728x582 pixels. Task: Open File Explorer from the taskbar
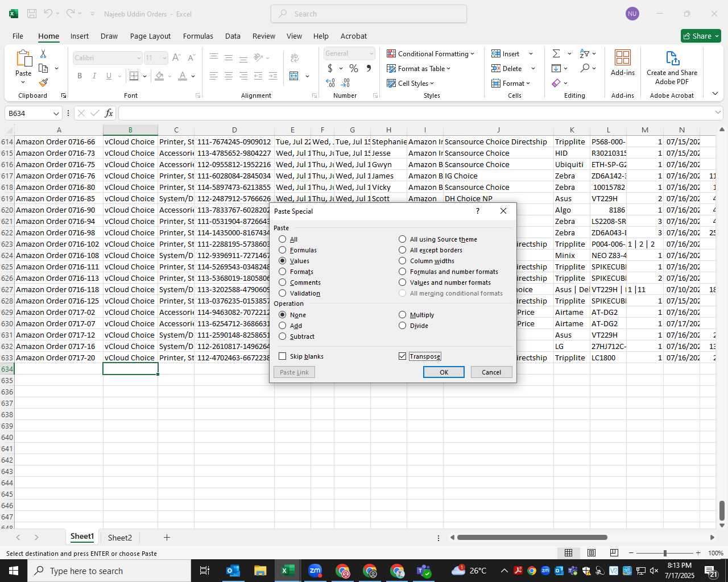coord(260,571)
